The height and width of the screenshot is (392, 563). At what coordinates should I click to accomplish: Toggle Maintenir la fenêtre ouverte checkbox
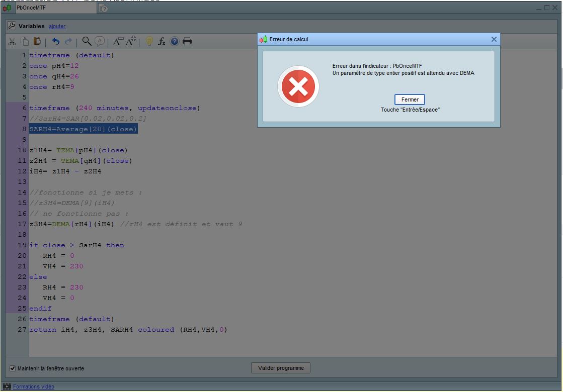pyautogui.click(x=13, y=368)
